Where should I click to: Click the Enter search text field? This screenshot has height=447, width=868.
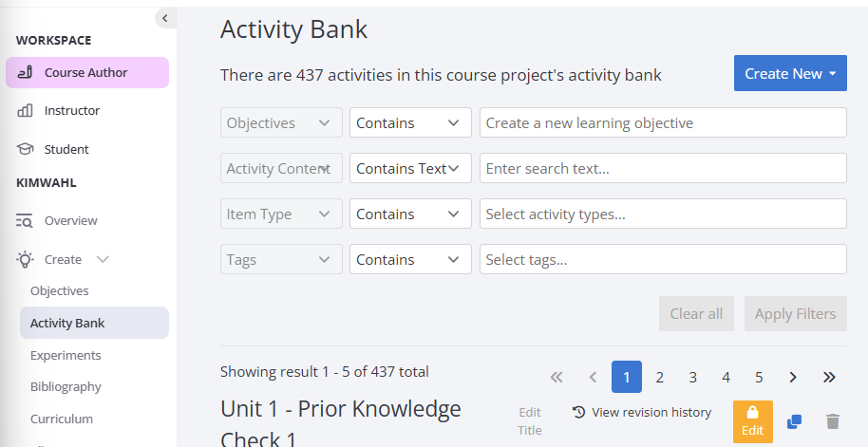(x=663, y=168)
